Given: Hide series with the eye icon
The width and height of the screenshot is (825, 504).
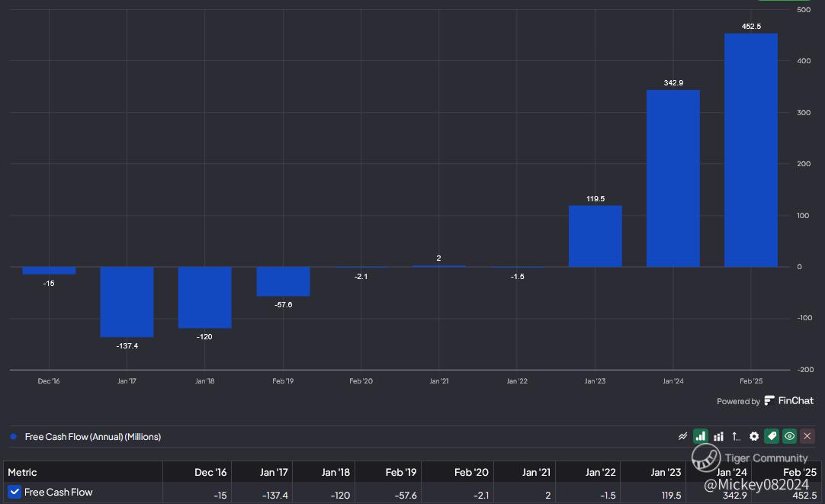Looking at the screenshot, I should tap(790, 436).
